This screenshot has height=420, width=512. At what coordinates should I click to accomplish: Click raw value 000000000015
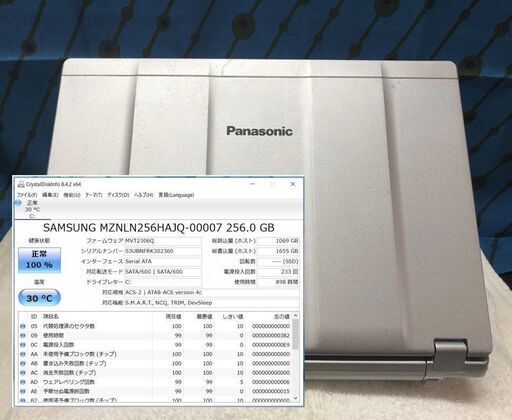click(x=271, y=391)
